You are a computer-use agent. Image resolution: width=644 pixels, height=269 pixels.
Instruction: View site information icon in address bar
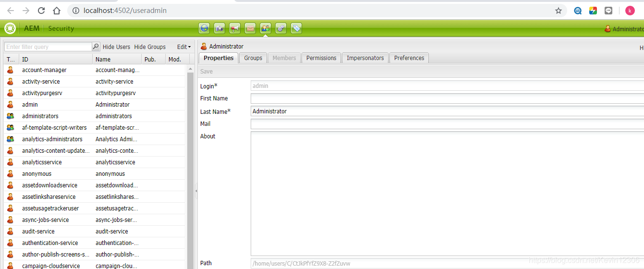click(75, 11)
